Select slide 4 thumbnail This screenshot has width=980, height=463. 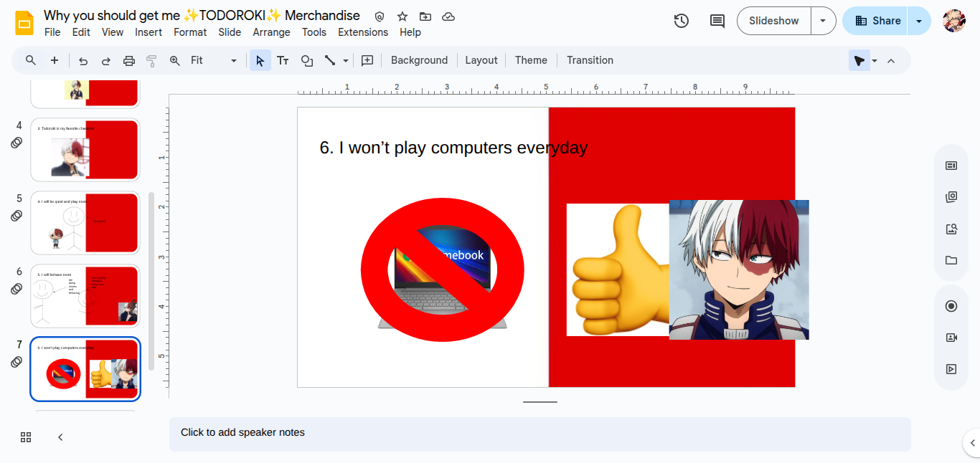[85, 150]
